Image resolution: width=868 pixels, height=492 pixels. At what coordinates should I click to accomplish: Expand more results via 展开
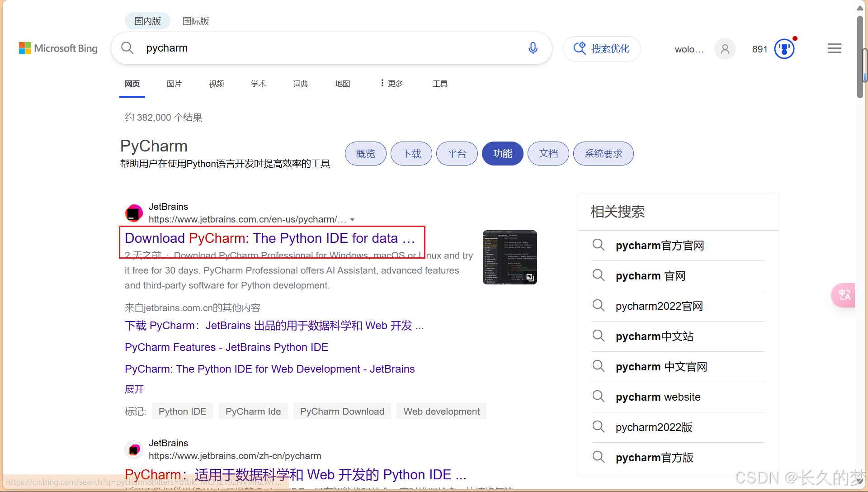pos(134,389)
